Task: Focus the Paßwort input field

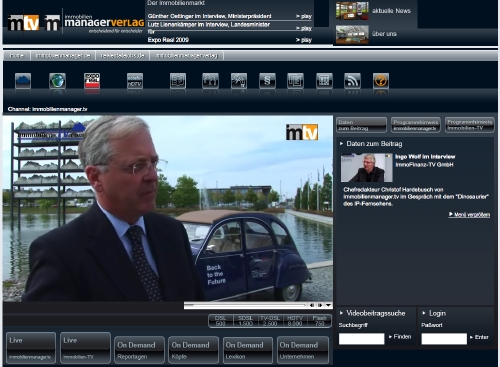Action: (x=444, y=339)
